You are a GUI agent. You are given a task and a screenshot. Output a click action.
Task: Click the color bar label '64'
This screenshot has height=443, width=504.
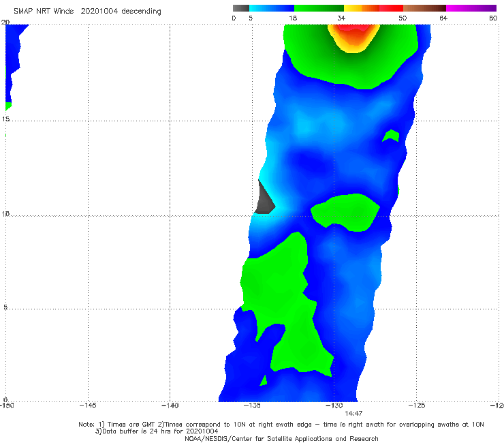[443, 18]
